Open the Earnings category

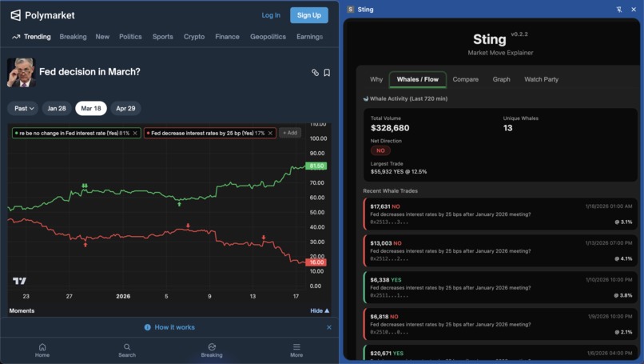(309, 37)
